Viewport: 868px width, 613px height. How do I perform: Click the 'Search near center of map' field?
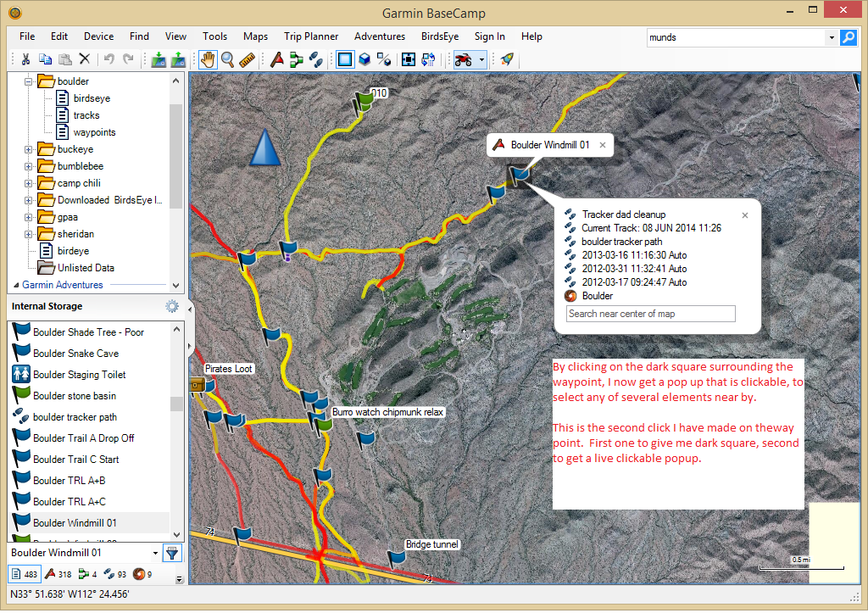[x=650, y=314]
